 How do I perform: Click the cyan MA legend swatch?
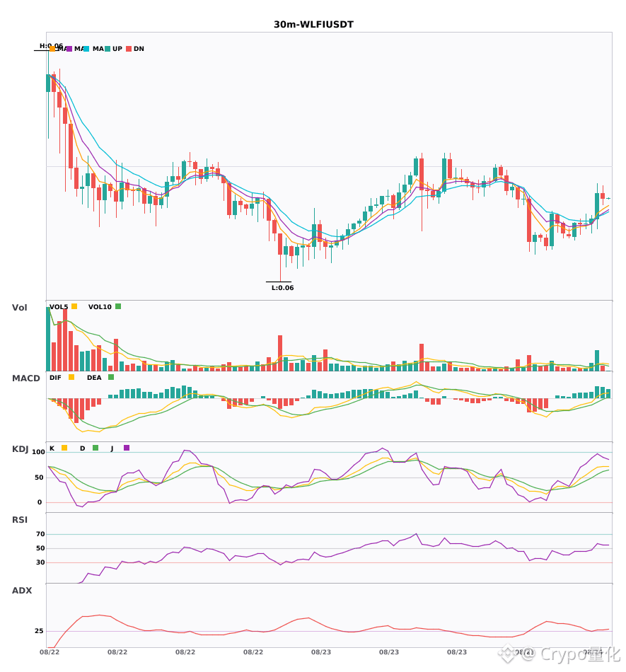[86, 49]
